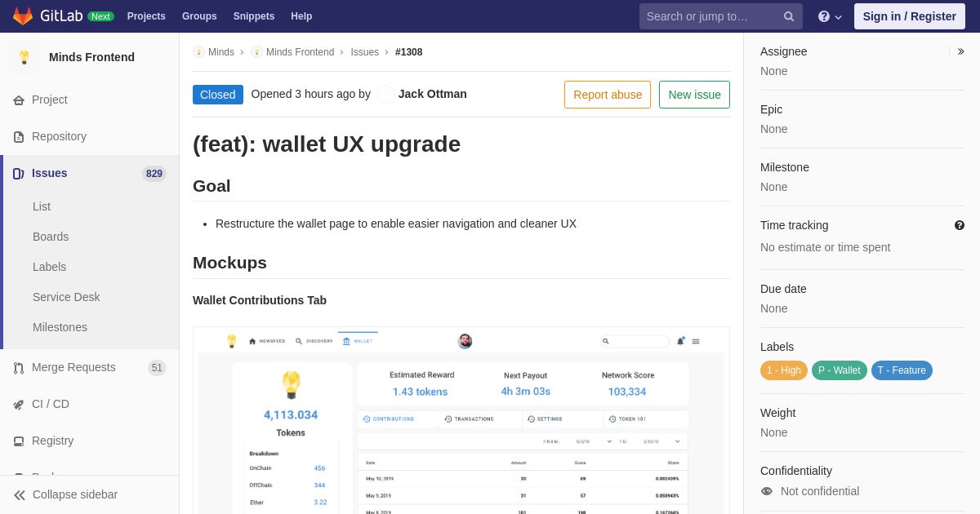Click Minds breadcrumb link
Viewport: 980px width, 514px height.
click(x=221, y=52)
